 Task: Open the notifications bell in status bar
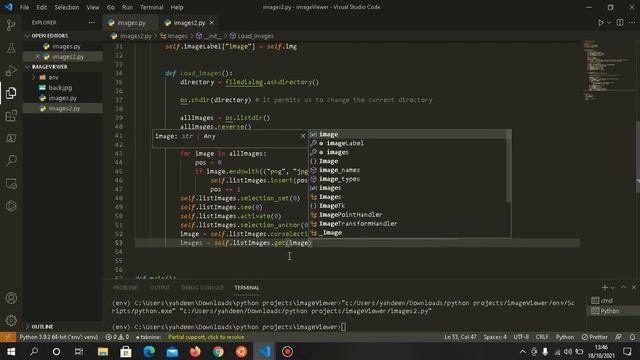coord(632,337)
